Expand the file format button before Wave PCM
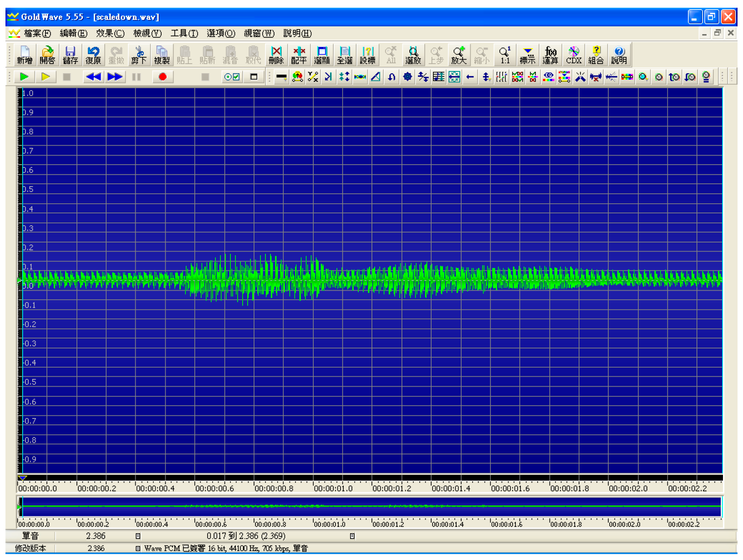 point(138,549)
